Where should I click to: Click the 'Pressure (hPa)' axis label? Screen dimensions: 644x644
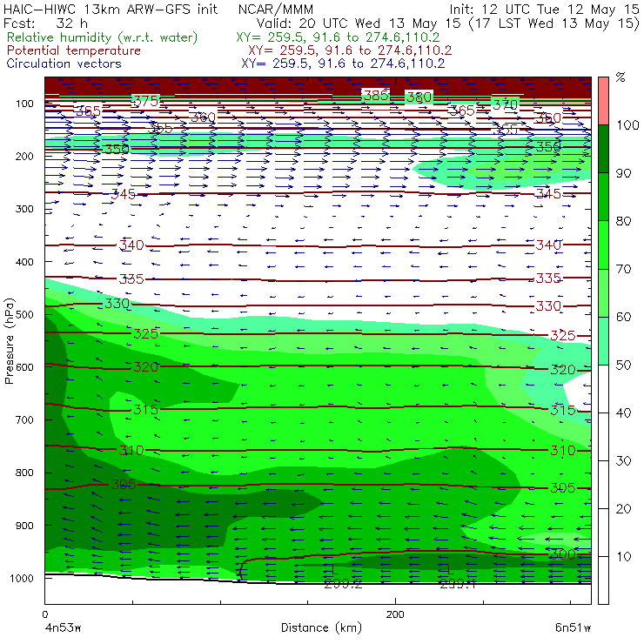point(9,341)
